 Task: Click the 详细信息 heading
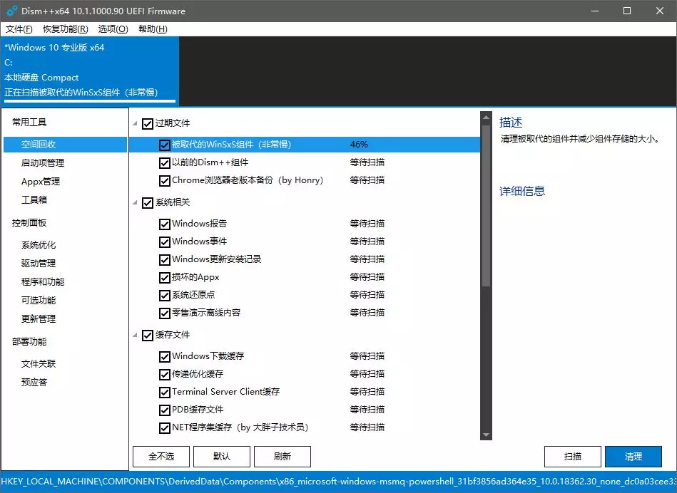(x=522, y=191)
